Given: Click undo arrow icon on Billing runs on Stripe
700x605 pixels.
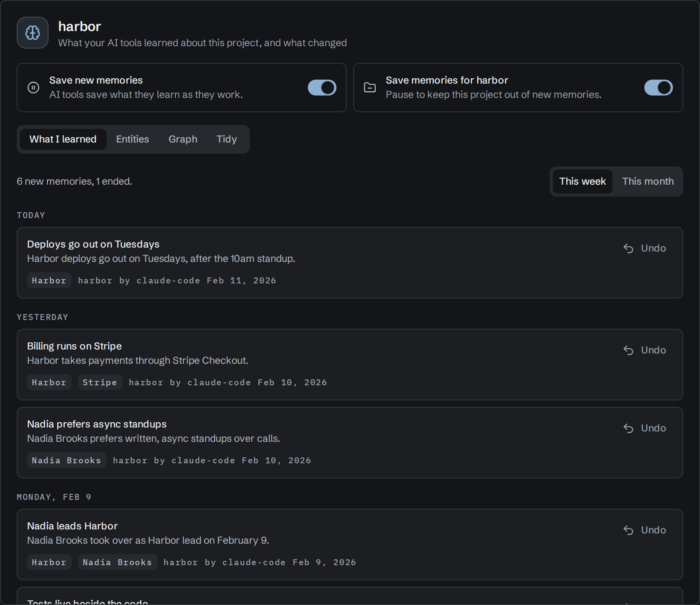Looking at the screenshot, I should point(628,350).
